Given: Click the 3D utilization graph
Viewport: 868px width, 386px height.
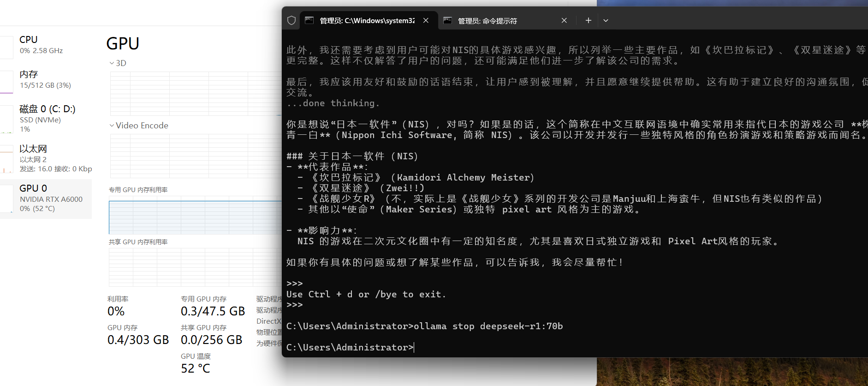Looking at the screenshot, I should (x=196, y=94).
